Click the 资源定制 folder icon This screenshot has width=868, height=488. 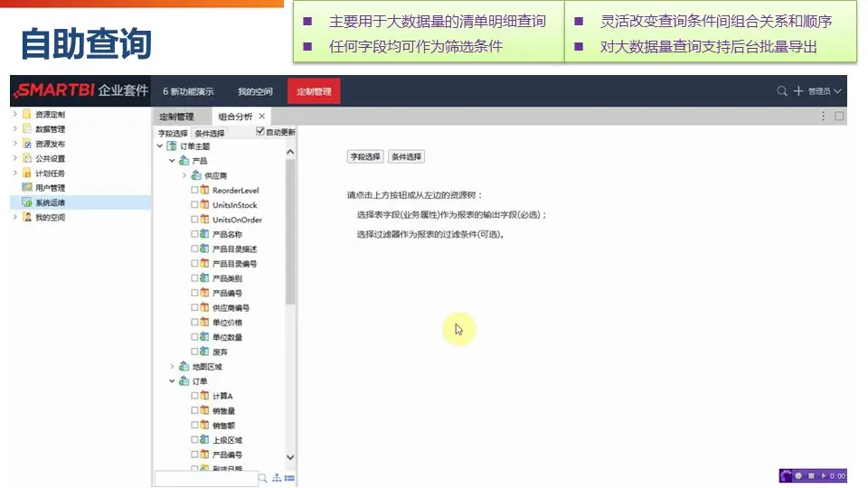(x=26, y=114)
